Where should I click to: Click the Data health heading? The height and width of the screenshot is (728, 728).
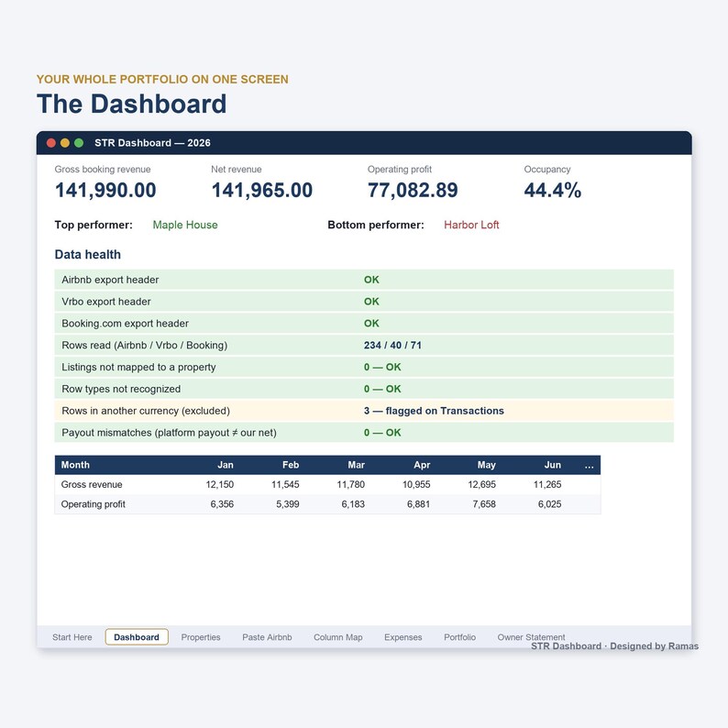pyautogui.click(x=88, y=254)
